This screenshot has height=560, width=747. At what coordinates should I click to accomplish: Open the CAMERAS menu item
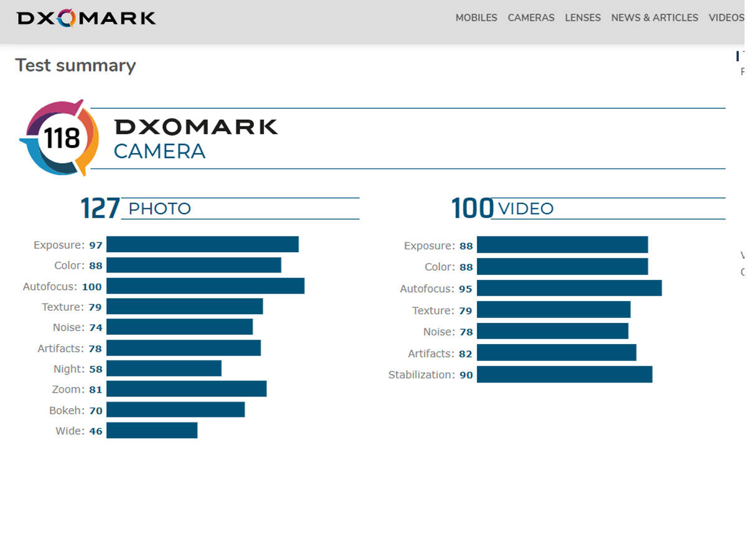pos(531,18)
